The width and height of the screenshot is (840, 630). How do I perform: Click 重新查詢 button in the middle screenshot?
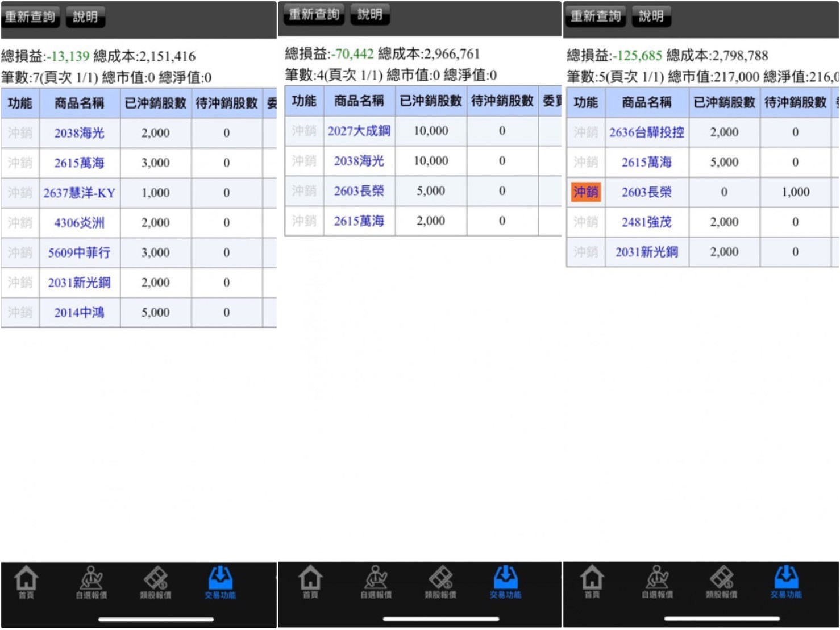pos(314,14)
